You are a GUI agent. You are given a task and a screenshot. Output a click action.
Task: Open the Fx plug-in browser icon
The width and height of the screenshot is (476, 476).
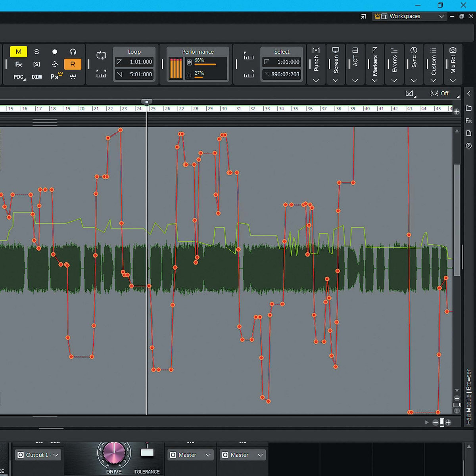468,121
